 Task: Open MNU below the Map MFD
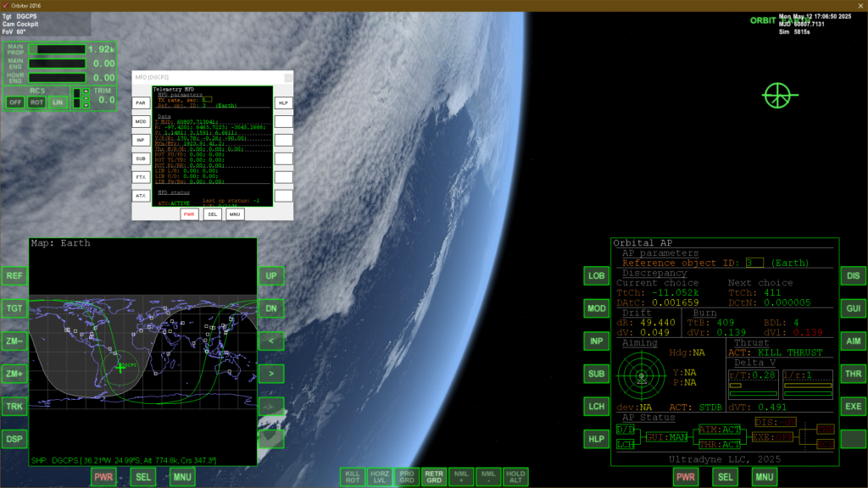point(182,477)
